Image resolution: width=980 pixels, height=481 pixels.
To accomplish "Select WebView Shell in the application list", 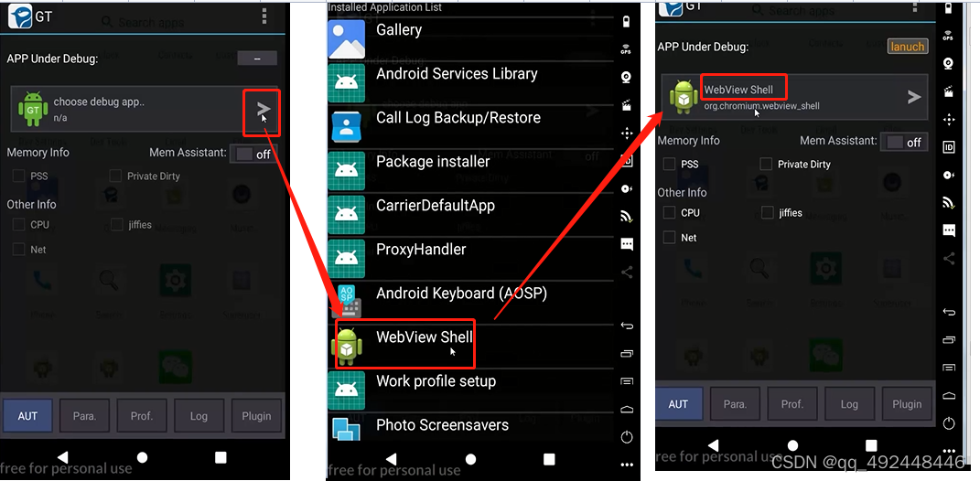I will [470, 346].
